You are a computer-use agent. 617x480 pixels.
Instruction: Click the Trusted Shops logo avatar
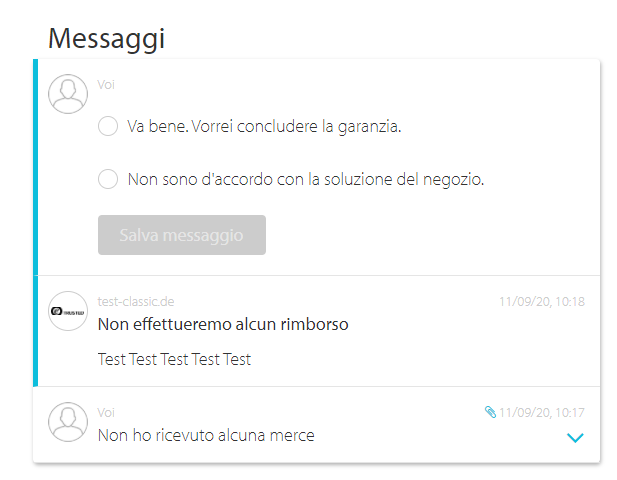pos(68,311)
